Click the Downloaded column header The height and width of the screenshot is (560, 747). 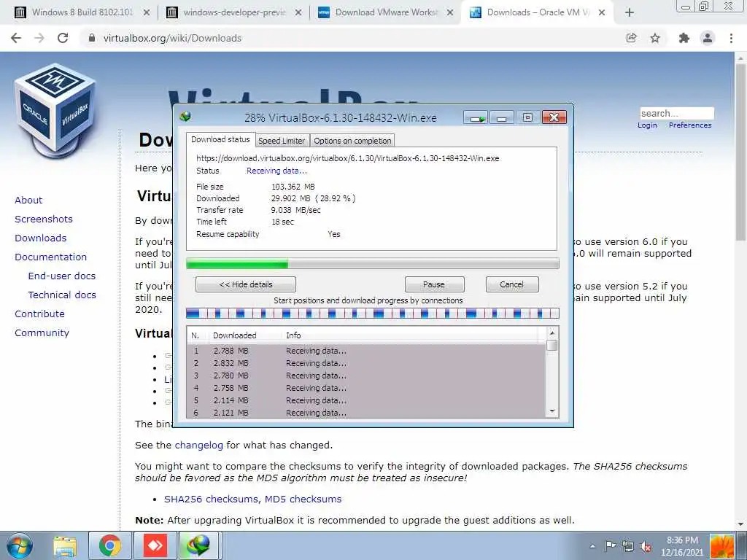coord(245,335)
